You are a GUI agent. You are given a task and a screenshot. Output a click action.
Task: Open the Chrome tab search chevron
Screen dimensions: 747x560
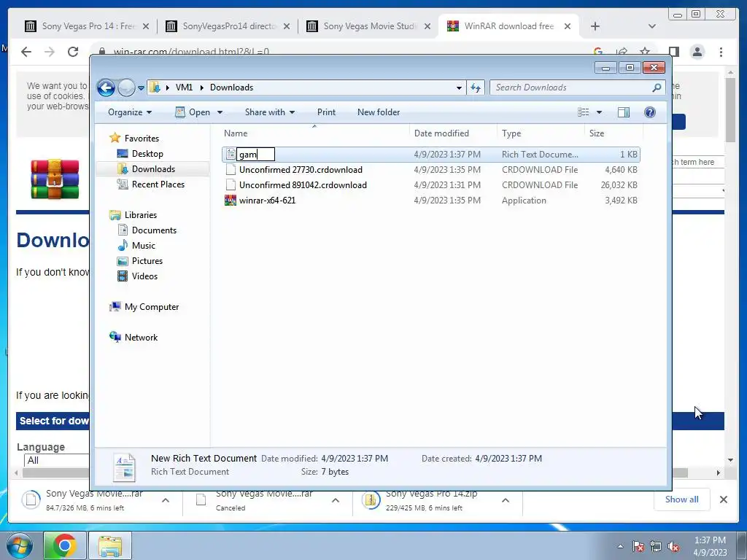coord(652,26)
